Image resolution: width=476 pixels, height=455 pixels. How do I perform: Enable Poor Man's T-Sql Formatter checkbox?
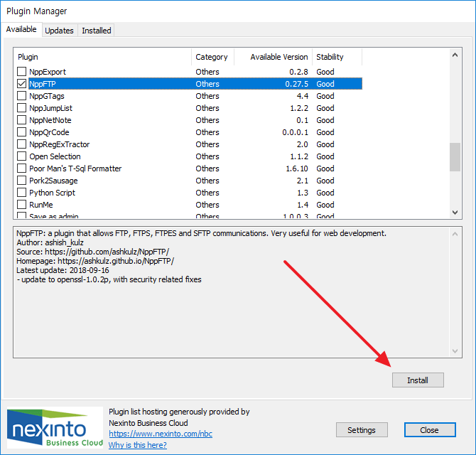[21, 168]
